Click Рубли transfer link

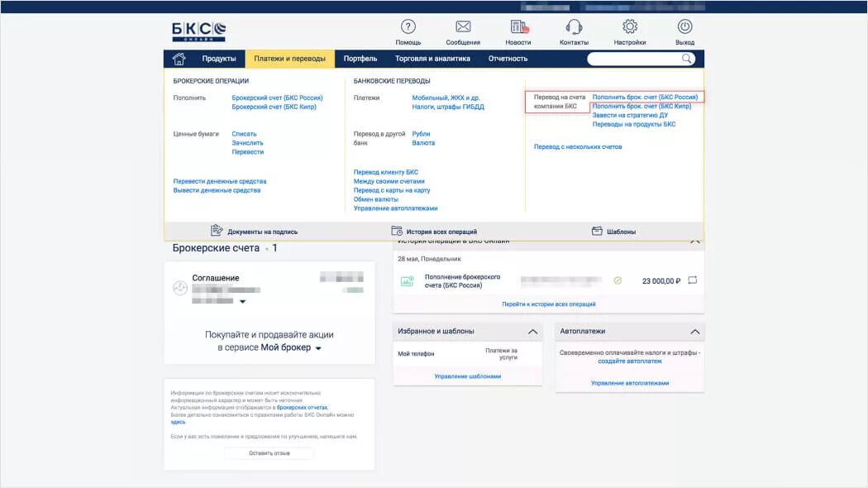pyautogui.click(x=421, y=134)
